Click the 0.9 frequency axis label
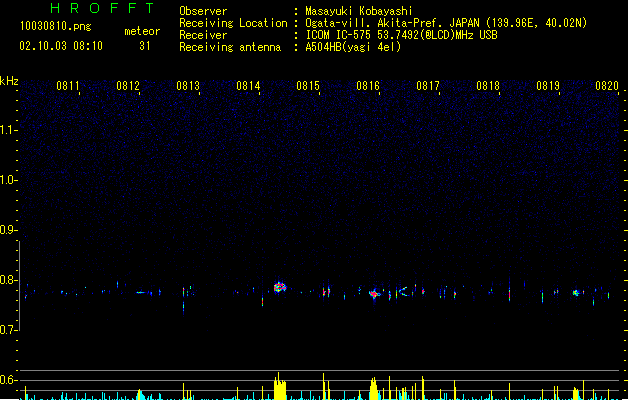 click(x=8, y=230)
